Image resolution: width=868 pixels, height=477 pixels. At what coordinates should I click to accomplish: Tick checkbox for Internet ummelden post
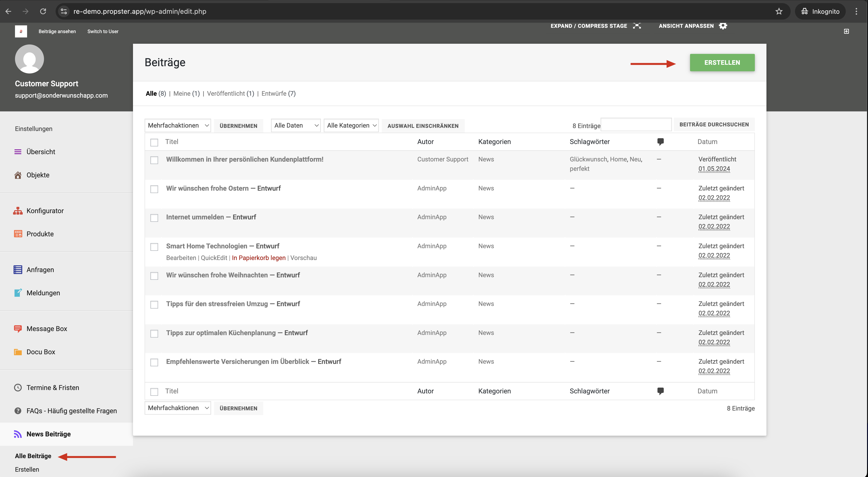point(154,218)
